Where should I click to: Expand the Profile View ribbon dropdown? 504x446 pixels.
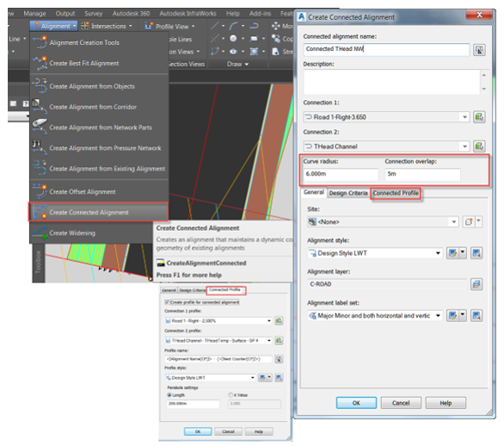pos(194,26)
